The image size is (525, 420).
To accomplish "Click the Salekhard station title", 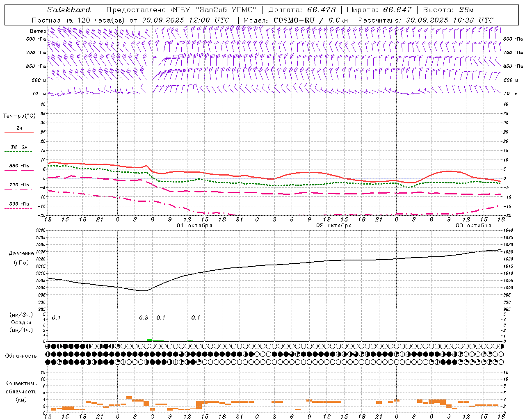I will [x=69, y=10].
